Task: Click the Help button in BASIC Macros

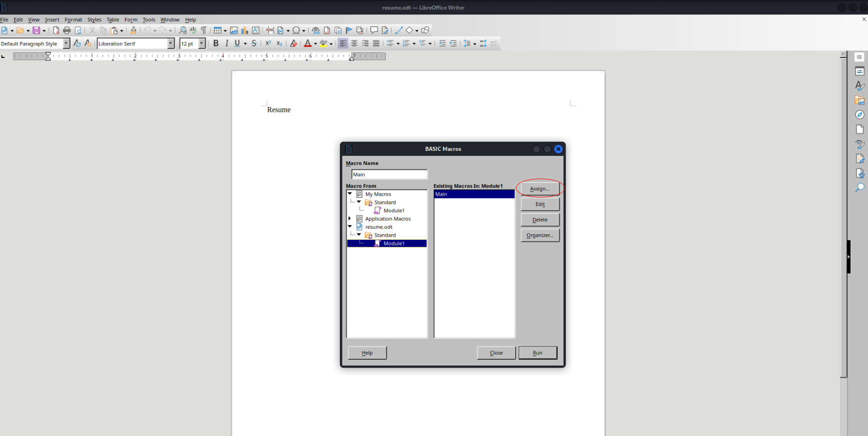Action: pos(367,353)
